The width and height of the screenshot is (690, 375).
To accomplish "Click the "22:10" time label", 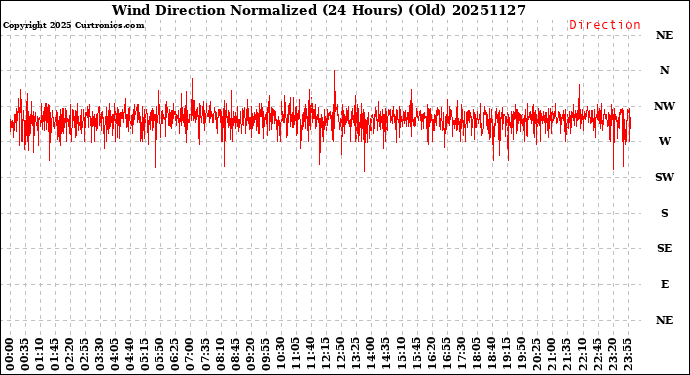I will pos(582,355).
